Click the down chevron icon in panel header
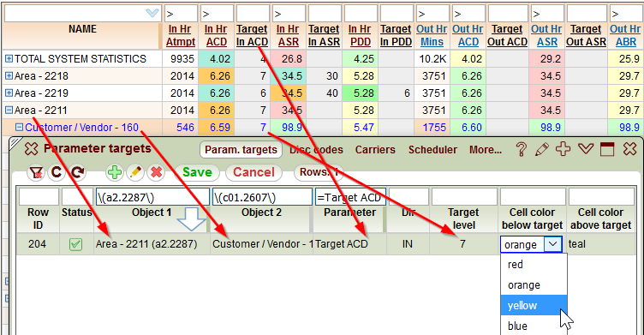This screenshot has height=335, width=644. 585,149
